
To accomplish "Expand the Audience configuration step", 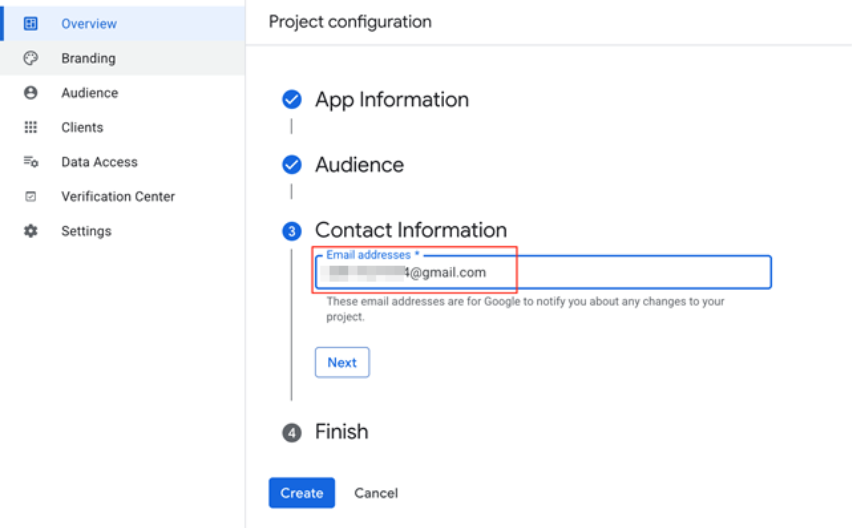I will (x=359, y=165).
